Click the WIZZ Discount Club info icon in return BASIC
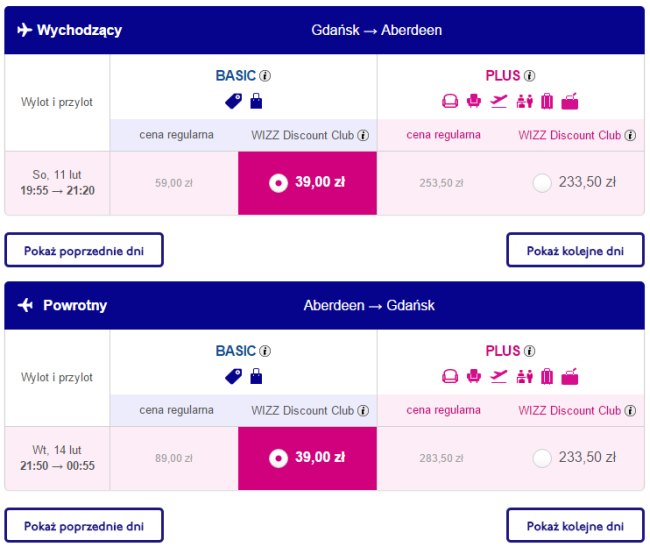 [363, 411]
